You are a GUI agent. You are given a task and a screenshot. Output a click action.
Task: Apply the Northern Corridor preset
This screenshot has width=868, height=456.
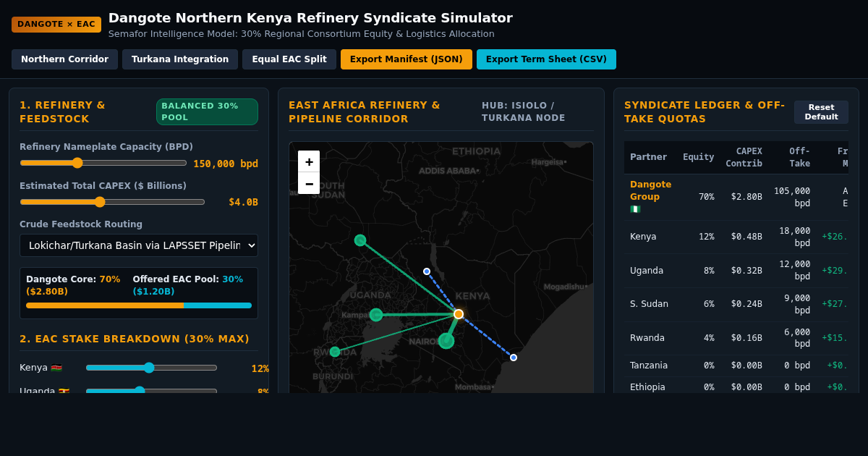[x=64, y=59]
